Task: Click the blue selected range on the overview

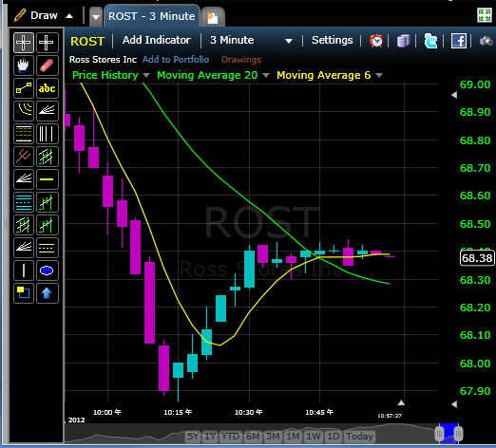Action: point(448,433)
